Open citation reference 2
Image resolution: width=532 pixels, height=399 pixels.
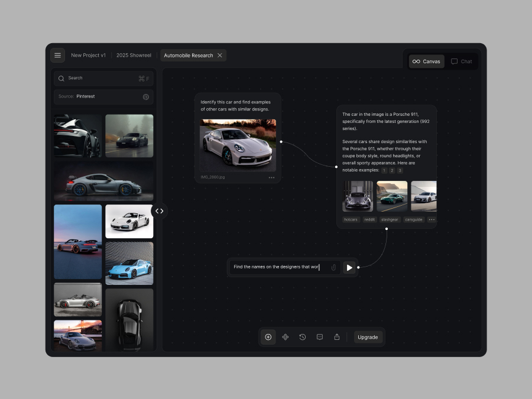pos(392,170)
